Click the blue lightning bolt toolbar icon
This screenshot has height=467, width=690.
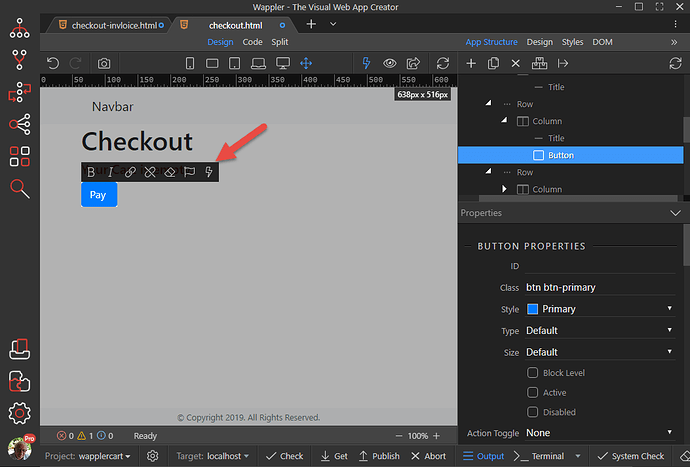coord(366,63)
